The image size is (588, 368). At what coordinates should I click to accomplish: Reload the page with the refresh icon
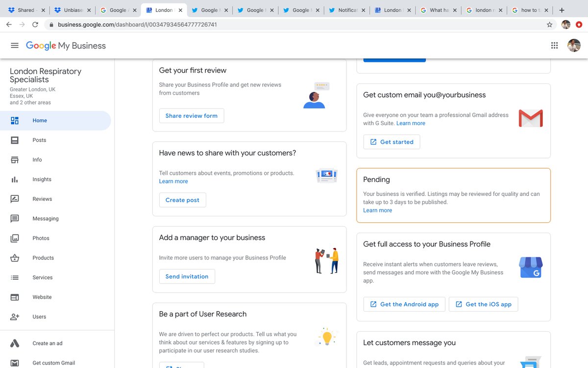[x=35, y=24]
